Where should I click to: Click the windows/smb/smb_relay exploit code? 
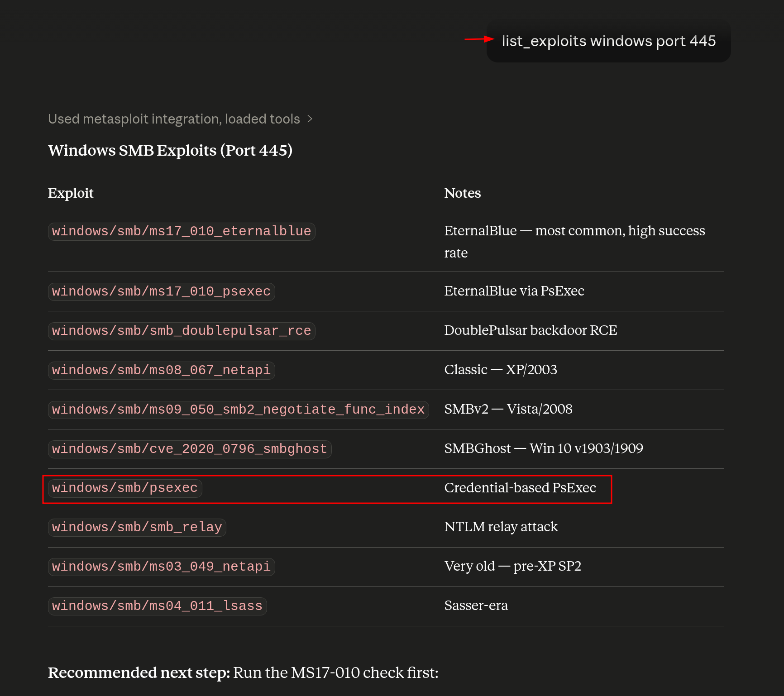[x=137, y=528]
